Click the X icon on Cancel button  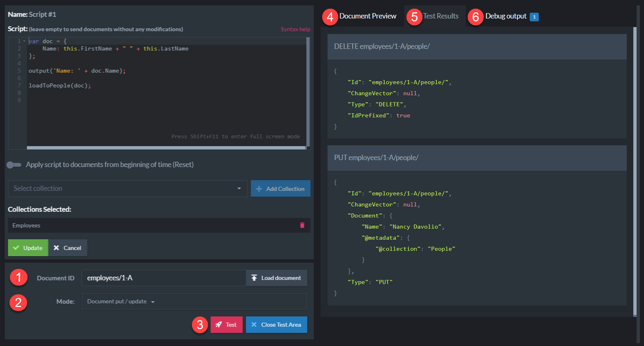[x=56, y=248]
